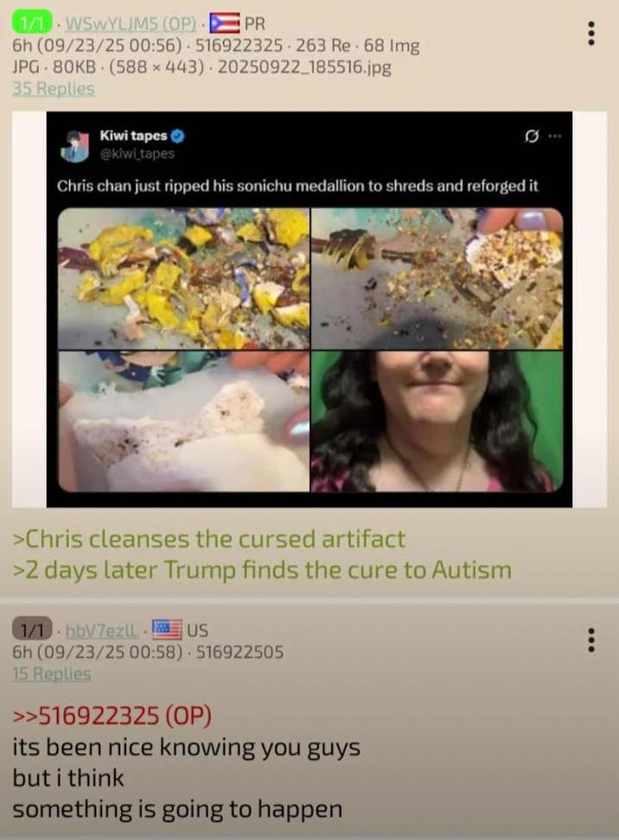The height and width of the screenshot is (840, 619).
Task: Click the @kiwi_tapes handle
Action: 137,154
